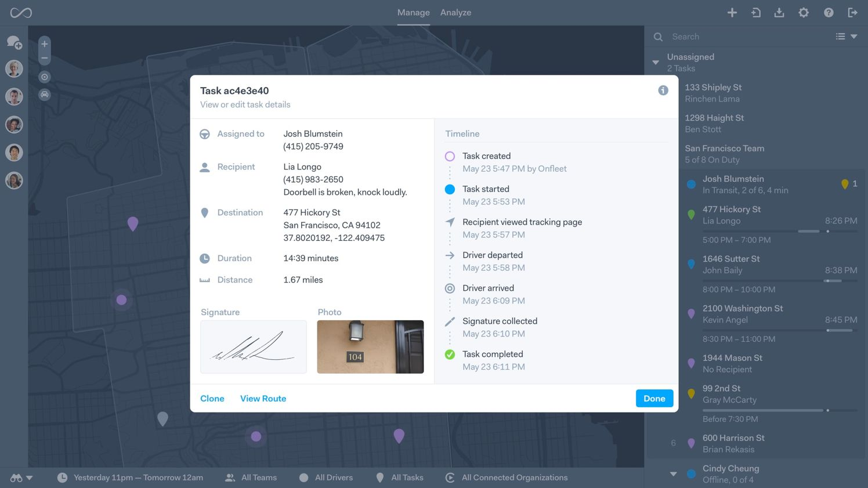Screen dimensions: 868x488
Task: Select the Manage tab
Action: 413,12
